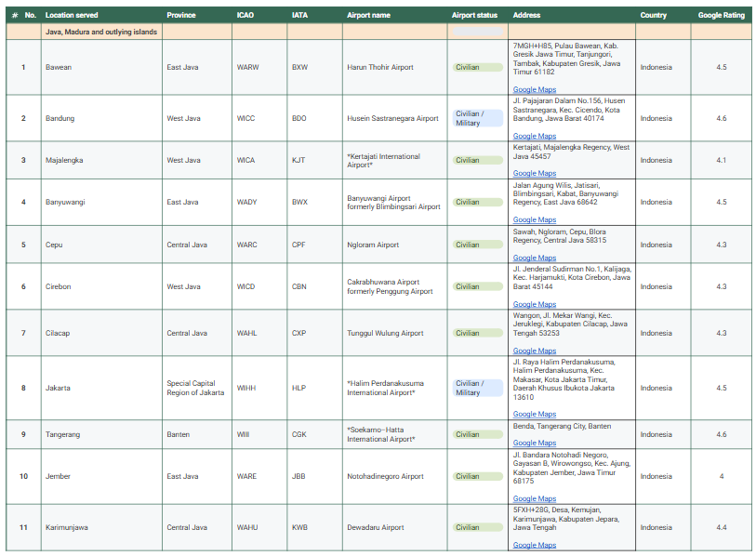Open Google Maps link for Ngloram Airport
Viewport: 756px width, 556px height.
pyautogui.click(x=535, y=258)
